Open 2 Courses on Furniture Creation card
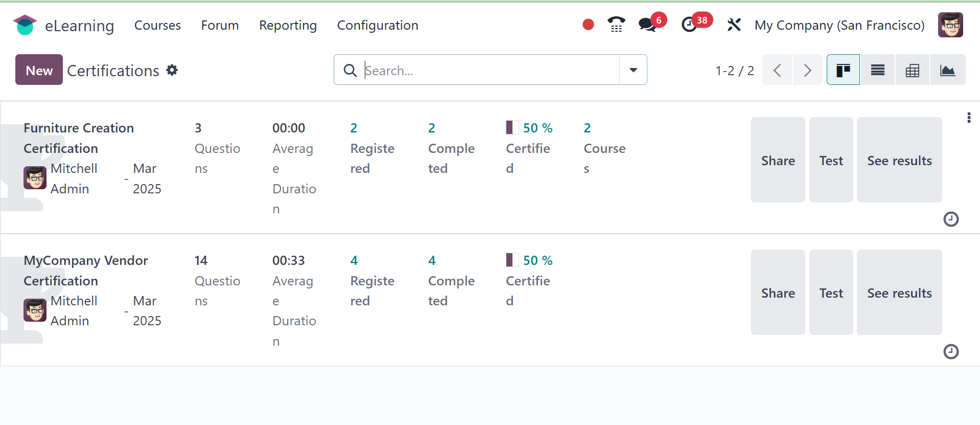 click(604, 148)
